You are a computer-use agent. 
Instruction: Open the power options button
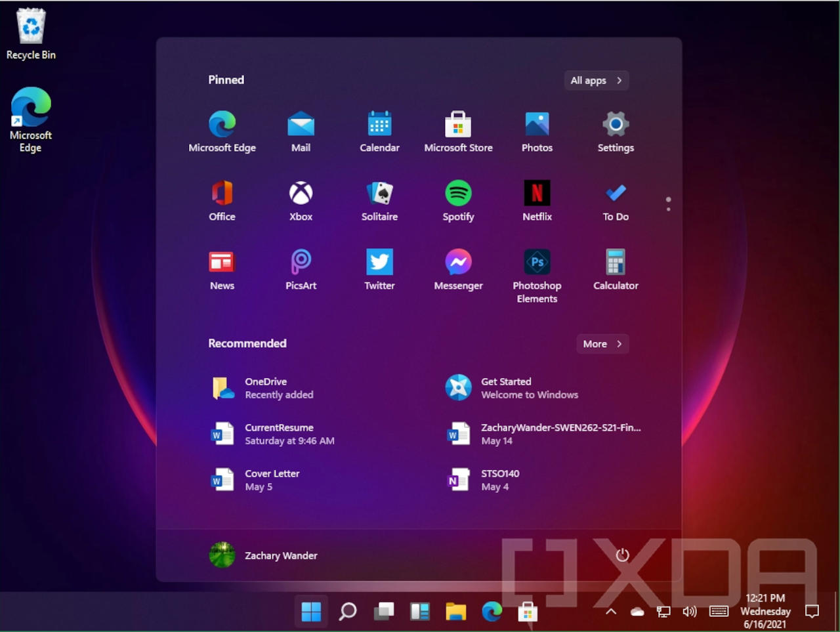click(x=622, y=555)
